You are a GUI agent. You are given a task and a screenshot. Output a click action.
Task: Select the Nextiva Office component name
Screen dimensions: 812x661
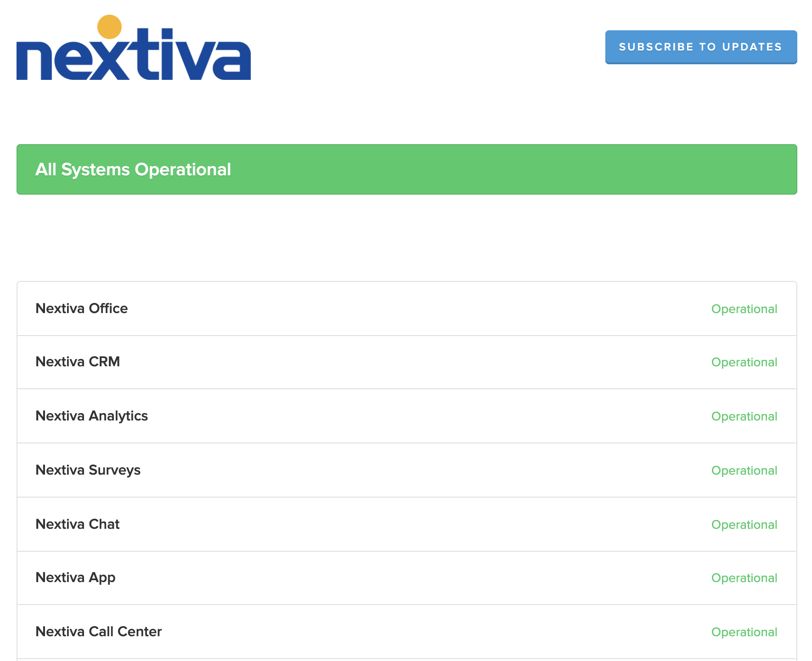tap(82, 308)
